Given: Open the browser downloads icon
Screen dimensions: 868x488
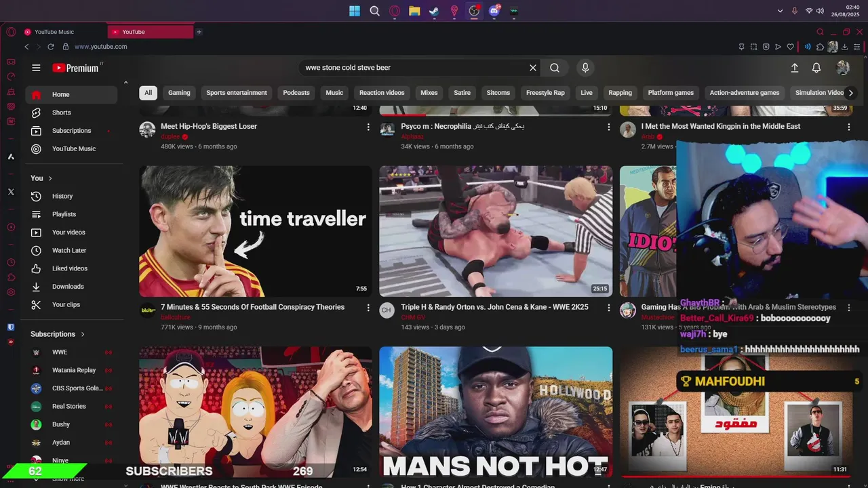Looking at the screenshot, I should coord(844,47).
